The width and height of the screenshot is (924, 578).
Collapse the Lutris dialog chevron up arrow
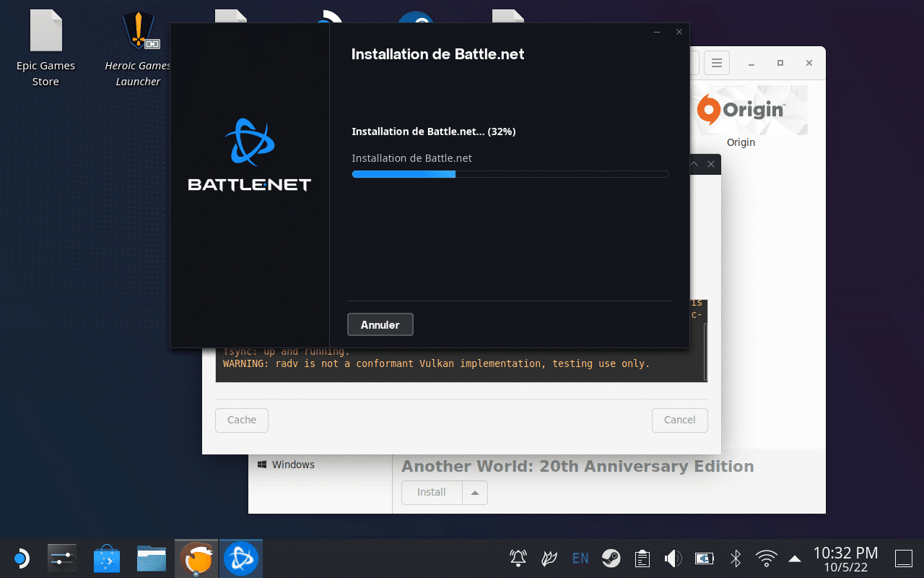pos(694,164)
